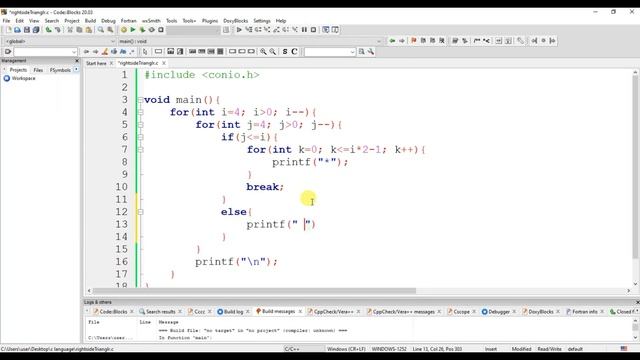Click the Replace toolbar icon
This screenshot has width=640, height=360.
pyautogui.click(x=110, y=30)
